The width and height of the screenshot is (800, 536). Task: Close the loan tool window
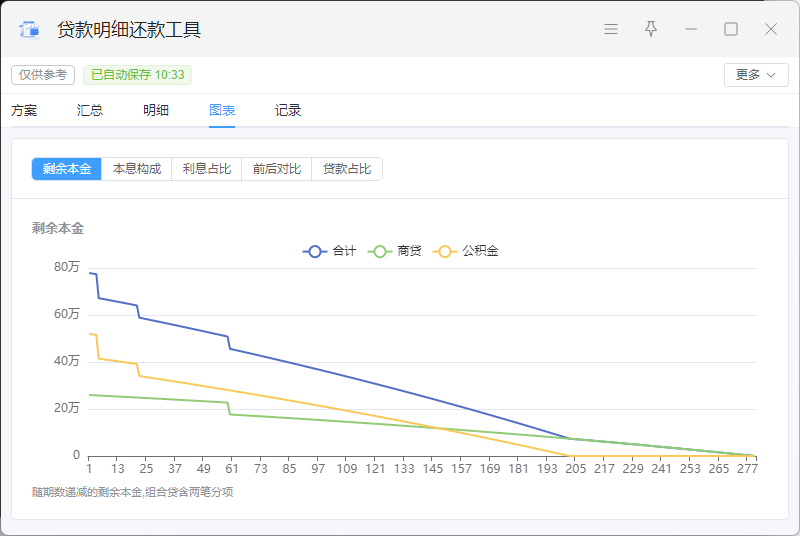(770, 29)
